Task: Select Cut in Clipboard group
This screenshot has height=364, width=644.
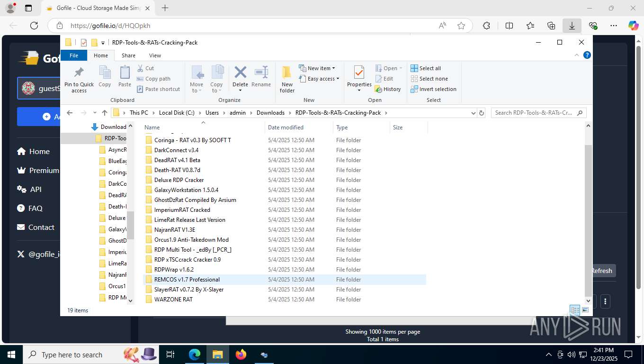Action: [x=145, y=68]
